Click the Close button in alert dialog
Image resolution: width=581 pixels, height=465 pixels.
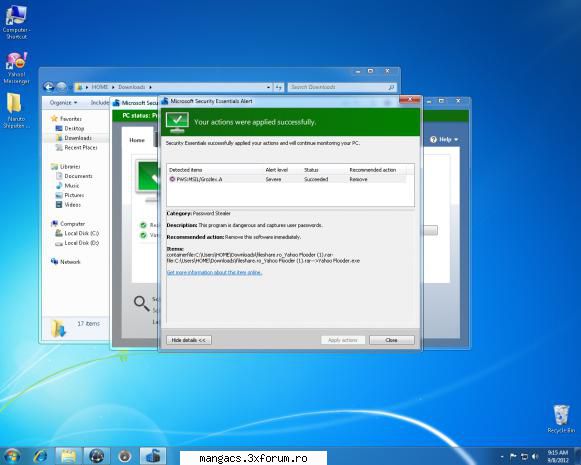click(x=392, y=340)
